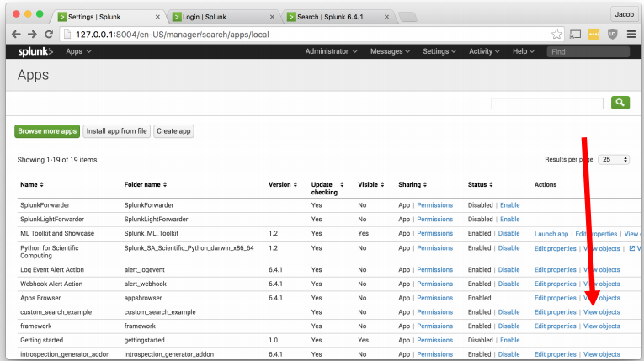
Task: Bookmark this page with the star icon
Action: click(556, 35)
